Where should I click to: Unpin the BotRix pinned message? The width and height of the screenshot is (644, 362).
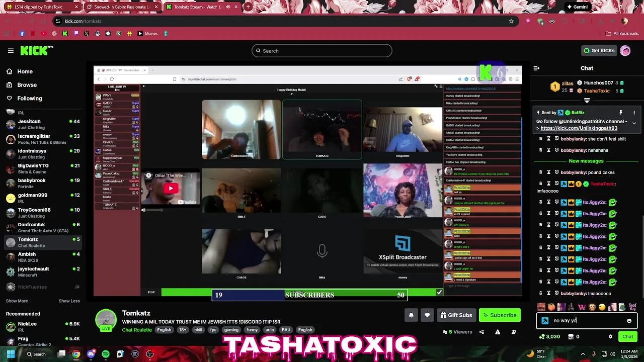621,113
